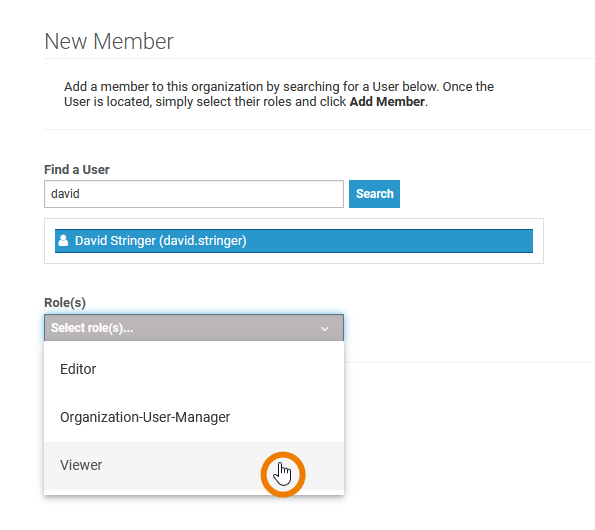Click the Search button
Viewport: 595px width, 530px height.
pos(374,194)
